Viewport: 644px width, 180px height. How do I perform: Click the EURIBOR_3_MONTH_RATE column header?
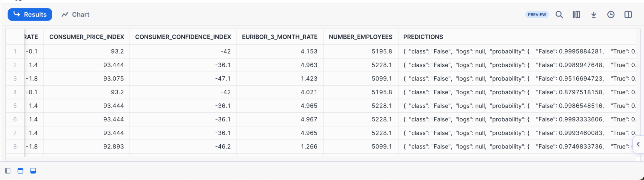pos(280,37)
